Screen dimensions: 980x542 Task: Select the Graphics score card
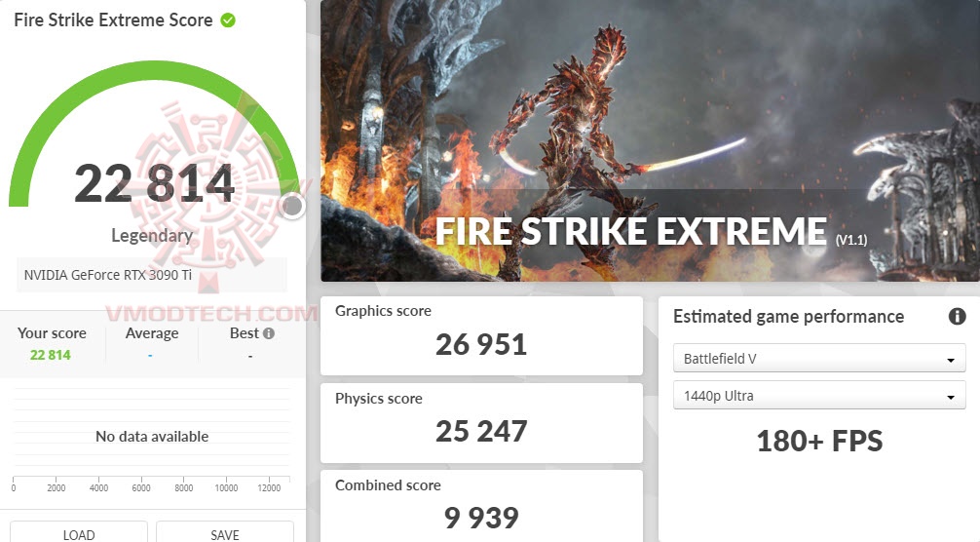click(x=481, y=334)
